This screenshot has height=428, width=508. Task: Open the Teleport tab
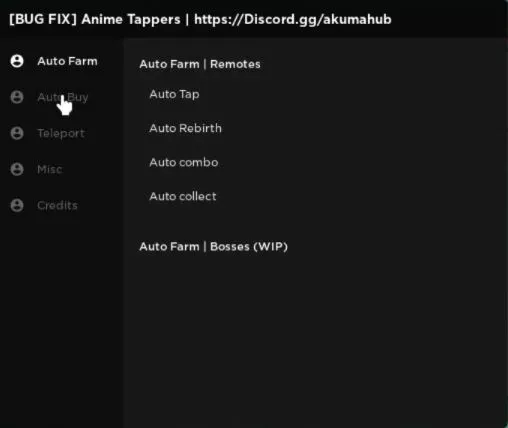click(61, 133)
